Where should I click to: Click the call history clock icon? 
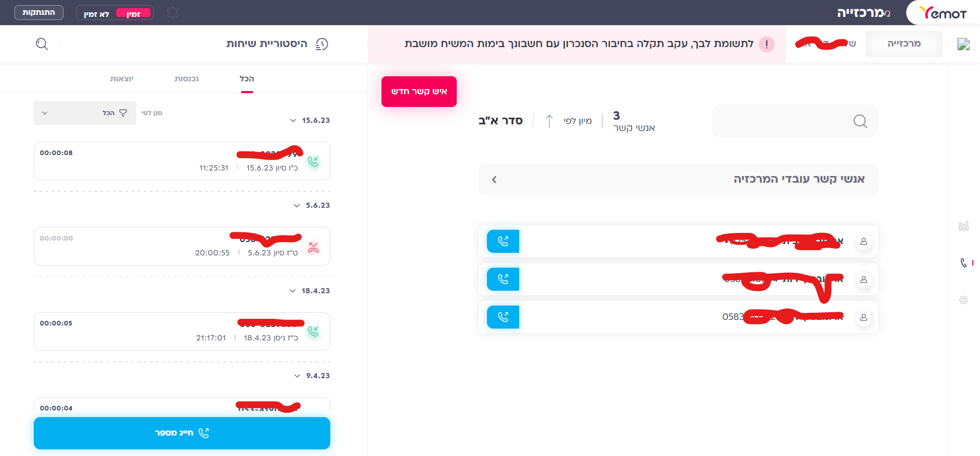[322, 44]
